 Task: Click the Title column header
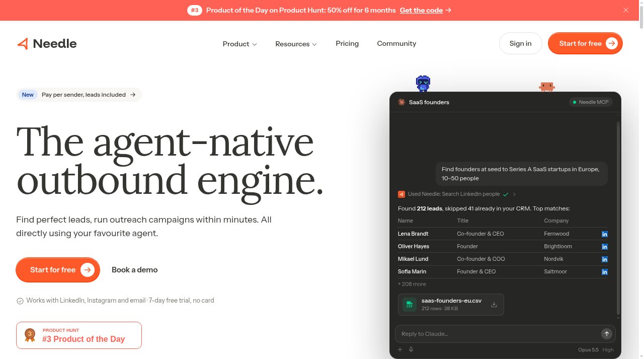click(x=462, y=221)
